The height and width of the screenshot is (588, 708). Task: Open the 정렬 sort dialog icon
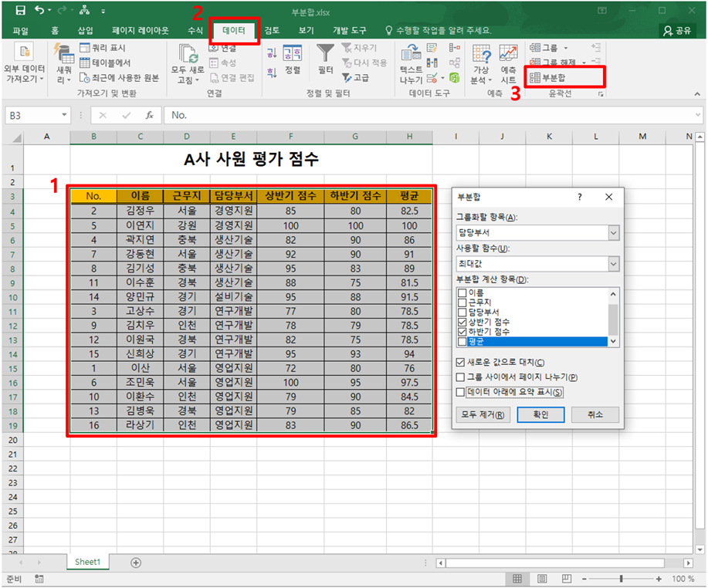[x=293, y=53]
